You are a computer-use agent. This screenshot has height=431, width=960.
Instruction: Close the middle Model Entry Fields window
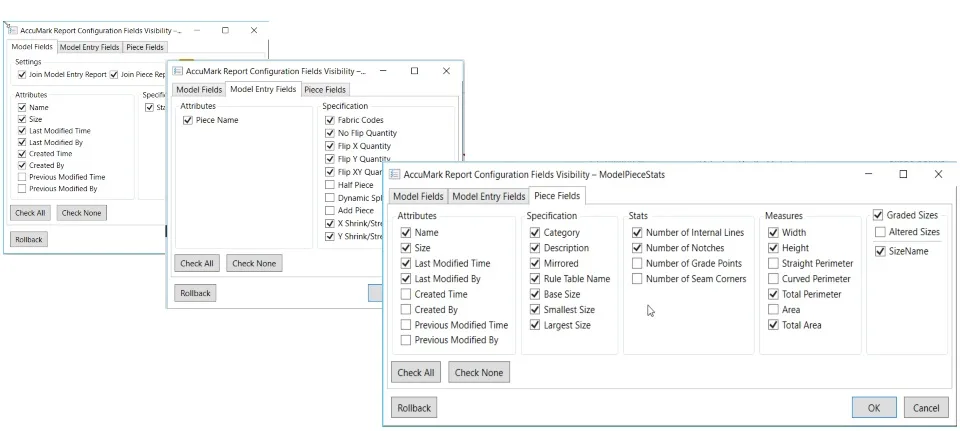click(x=446, y=71)
